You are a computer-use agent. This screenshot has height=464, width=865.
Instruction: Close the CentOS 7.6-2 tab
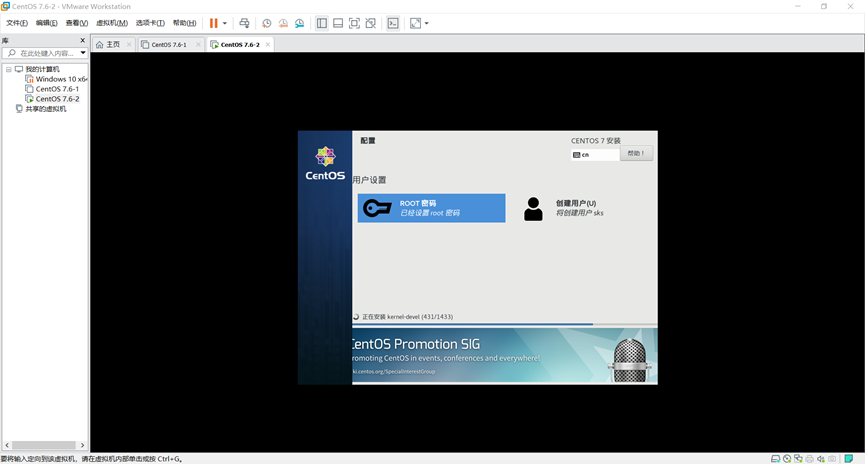point(268,45)
